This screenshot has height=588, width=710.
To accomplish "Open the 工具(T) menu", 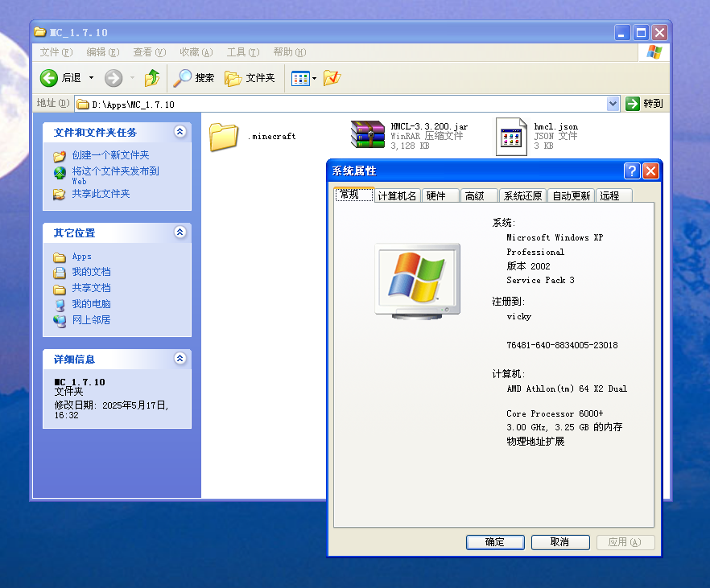I will [243, 52].
